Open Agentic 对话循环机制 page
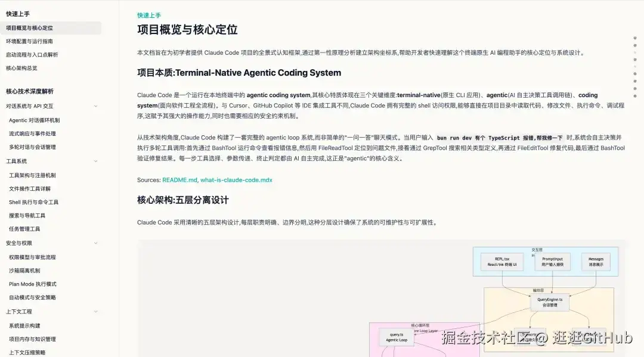Viewport: 644px width, 357px height. click(x=35, y=120)
